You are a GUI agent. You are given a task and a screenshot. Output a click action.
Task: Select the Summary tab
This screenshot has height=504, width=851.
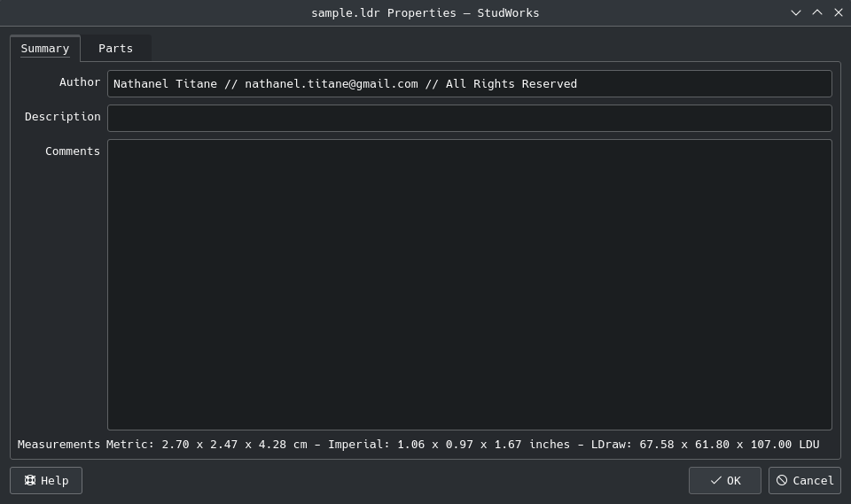45,49
